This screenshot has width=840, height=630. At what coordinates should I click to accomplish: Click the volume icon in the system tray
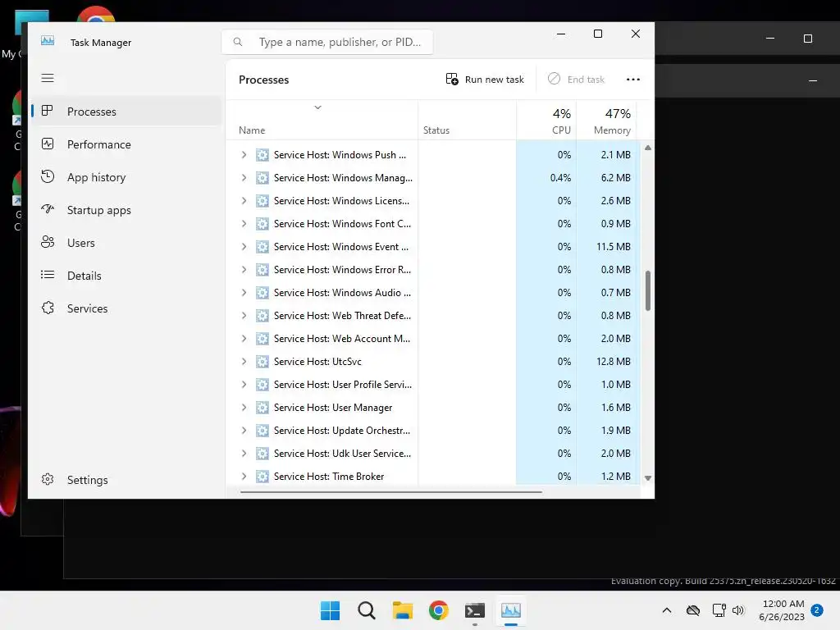(738, 610)
